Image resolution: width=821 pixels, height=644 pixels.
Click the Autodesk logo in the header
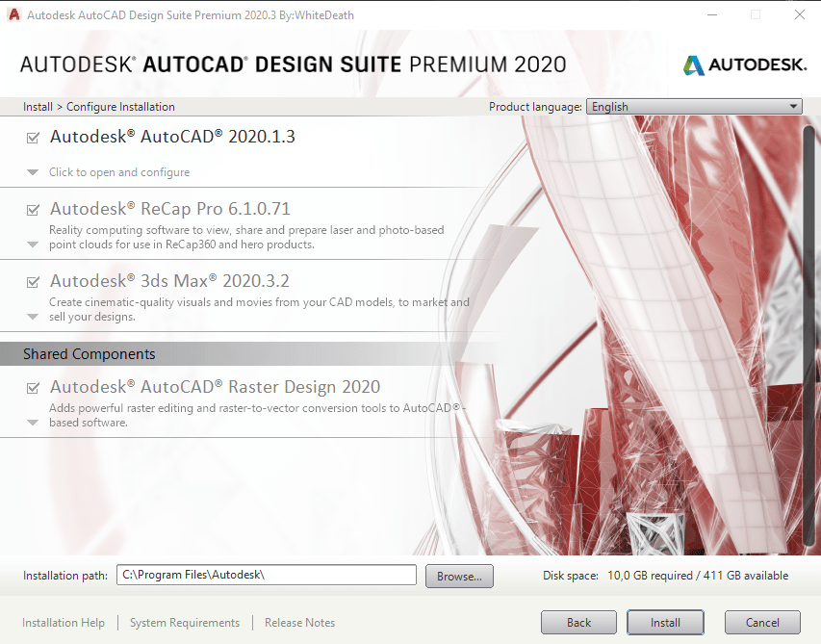744,64
